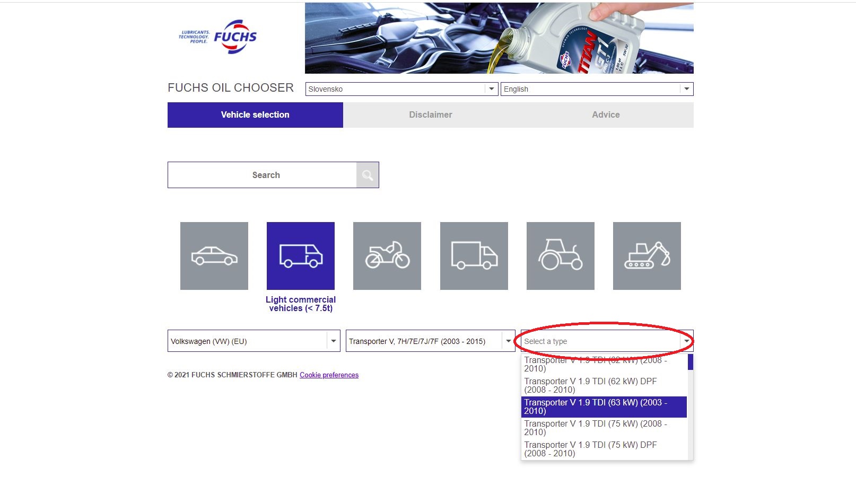Choose Transporter V 1.9 TDI (75 kW) DPF option
The height and width of the screenshot is (504, 856).
pos(604,449)
